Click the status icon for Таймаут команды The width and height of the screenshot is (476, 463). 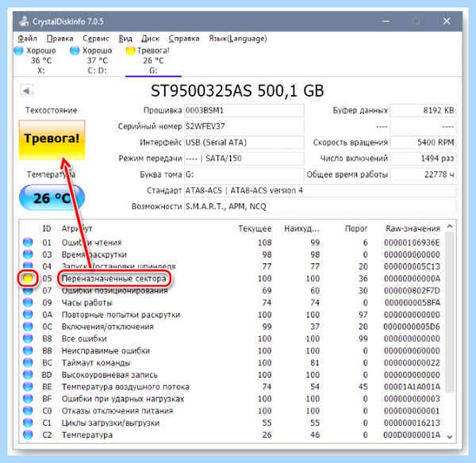click(28, 362)
